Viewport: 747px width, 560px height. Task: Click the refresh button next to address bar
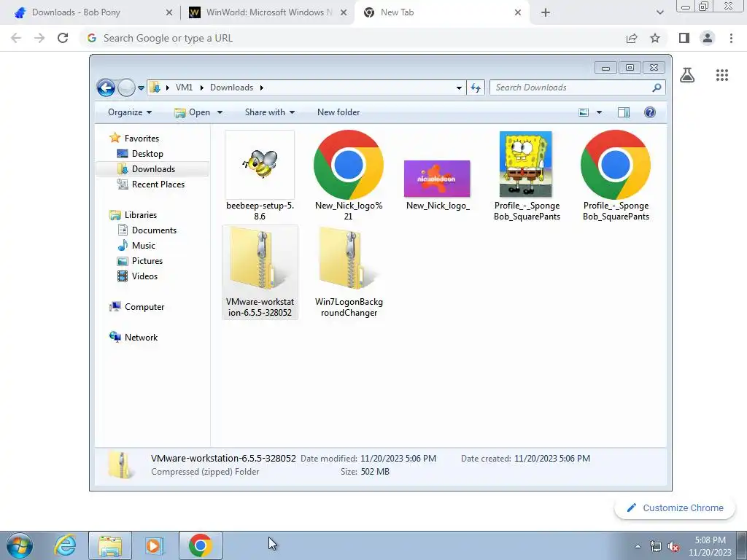tap(476, 87)
